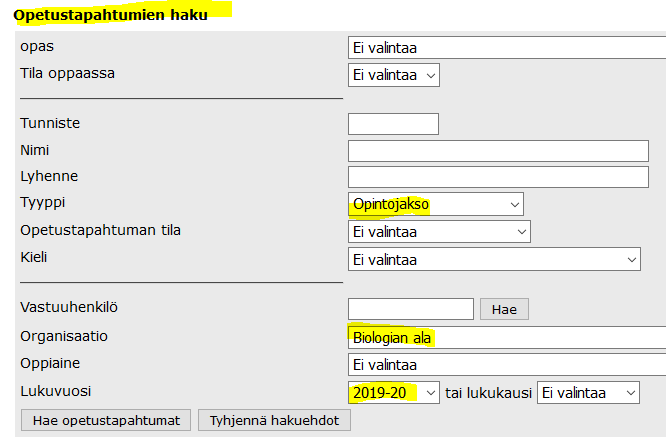Viewport: 666px width, 441px height.
Task: Expand the Tila oppaassa dropdown
Action: 393,75
